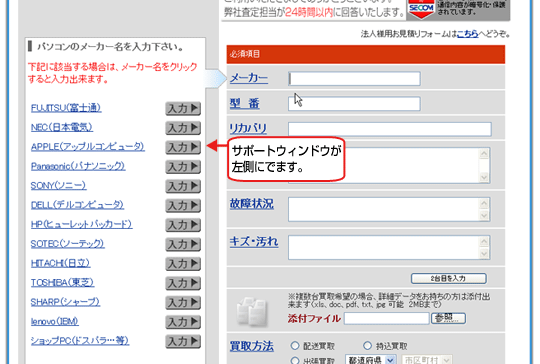
Task: Focus the 型番 text input field
Action: 354,104
